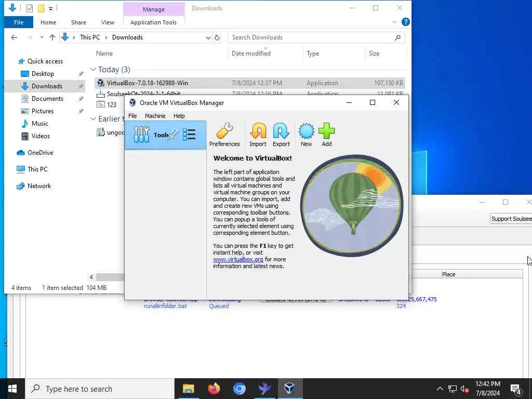532x399 pixels.
Task: Click the green Add machine icon
Action: coord(326,135)
